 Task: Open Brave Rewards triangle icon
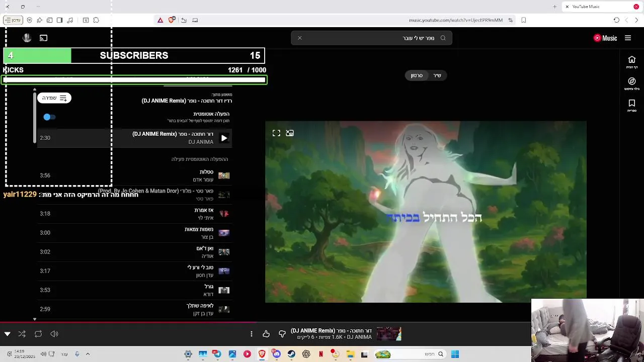[160, 20]
